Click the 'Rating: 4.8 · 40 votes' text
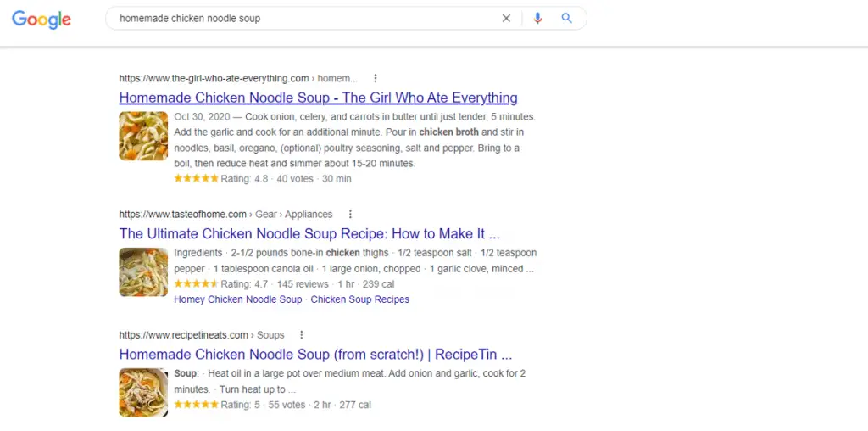Image resolution: width=868 pixels, height=431 pixels. click(267, 179)
